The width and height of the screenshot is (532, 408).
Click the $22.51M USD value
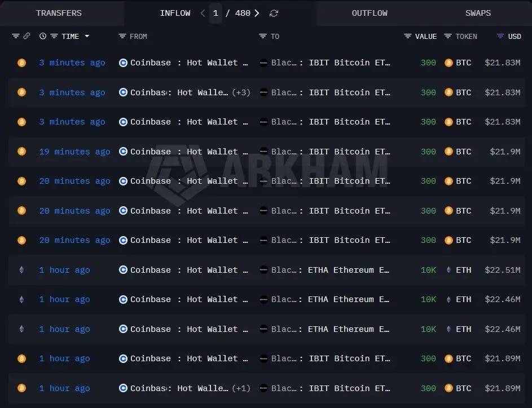[503, 270]
